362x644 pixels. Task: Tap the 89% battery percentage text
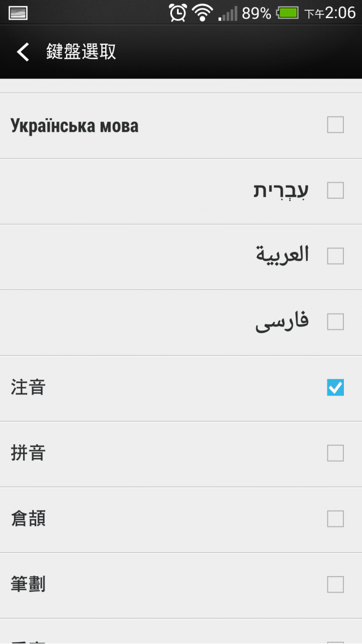(256, 14)
